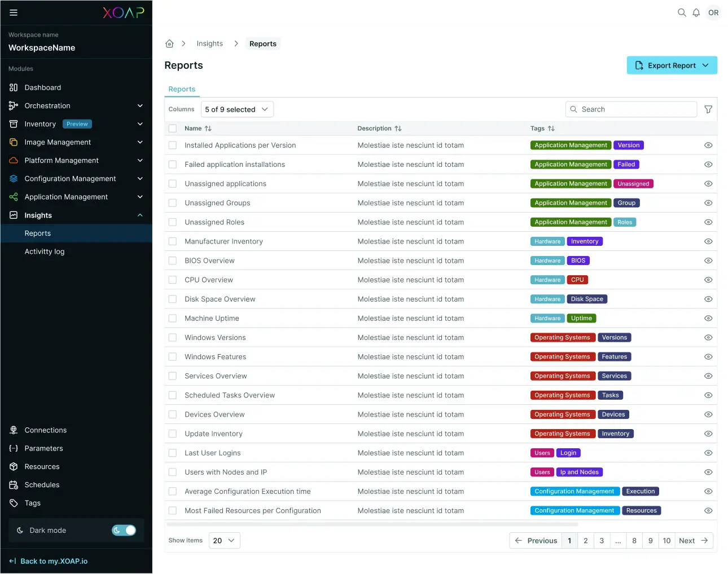The height and width of the screenshot is (574, 728).
Task: Open the Activitty log menu item
Action: tap(45, 251)
